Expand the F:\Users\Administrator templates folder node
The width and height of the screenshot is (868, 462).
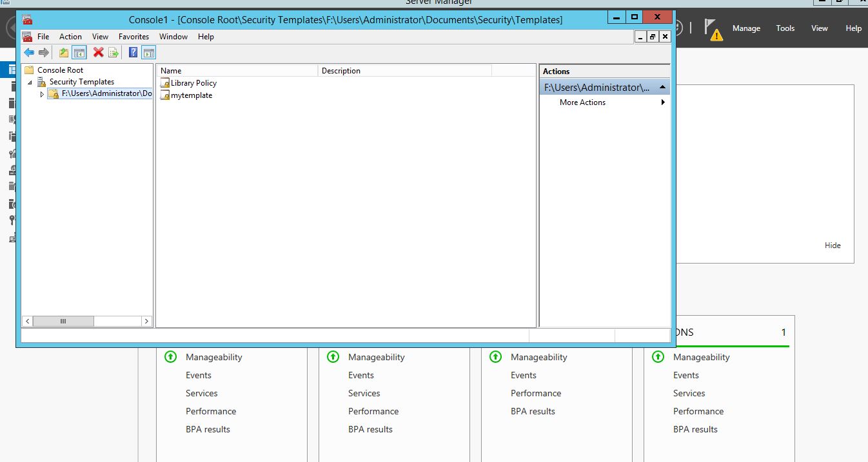pyautogui.click(x=42, y=94)
